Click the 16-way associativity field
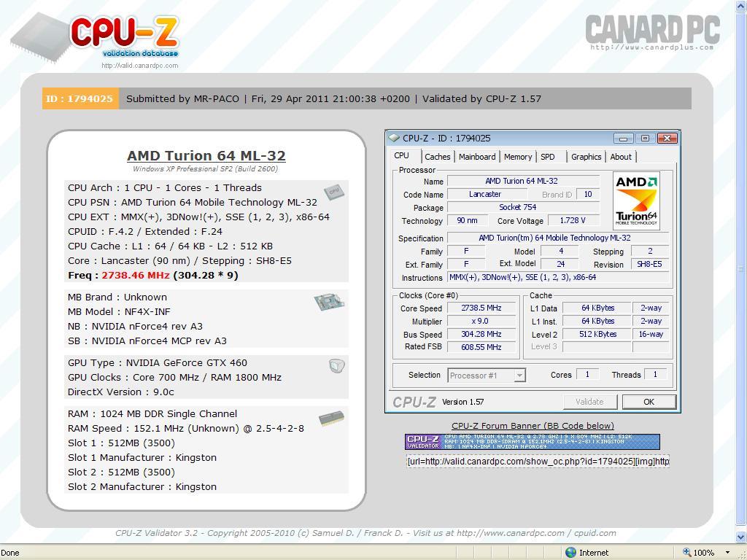 [x=651, y=334]
